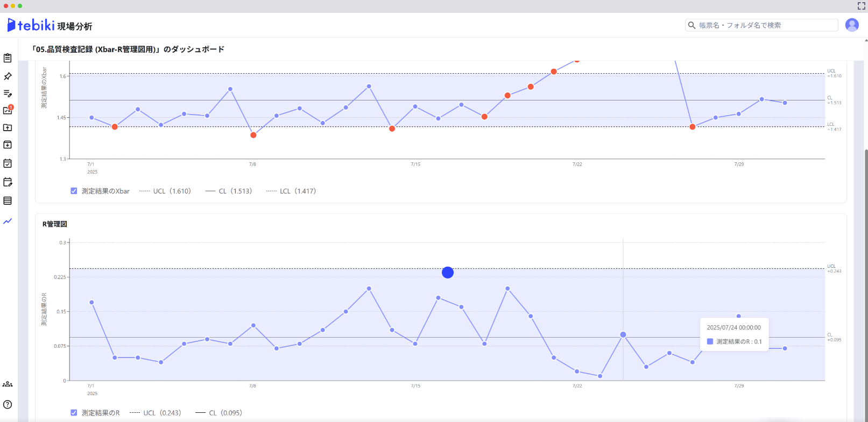Screen dimensions: 868x422
Task: Uncheck the 測定結果のR legend checkbox
Action: (x=74, y=413)
